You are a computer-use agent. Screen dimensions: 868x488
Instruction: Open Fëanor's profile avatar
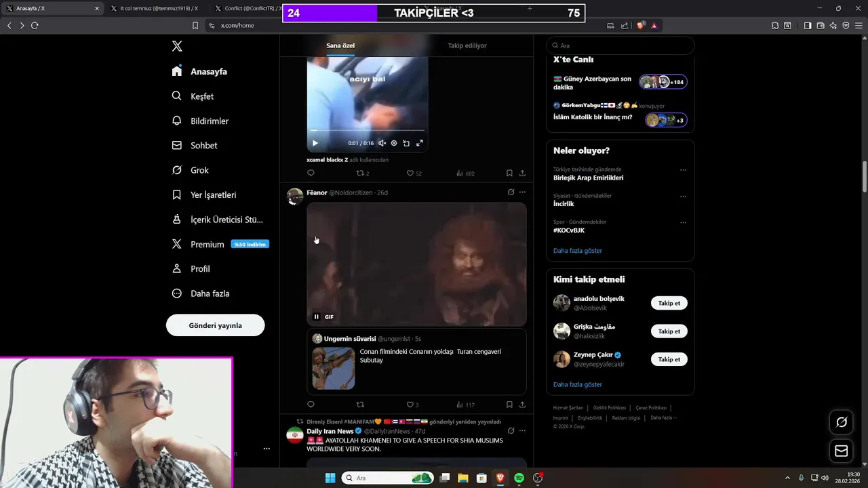point(295,197)
